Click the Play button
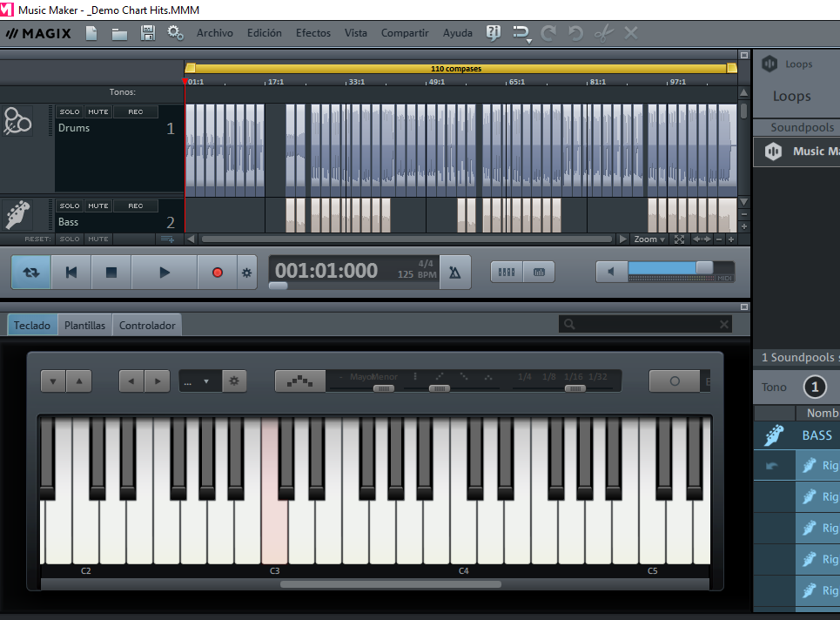Screen dimensions: 840x620 tap(164, 273)
